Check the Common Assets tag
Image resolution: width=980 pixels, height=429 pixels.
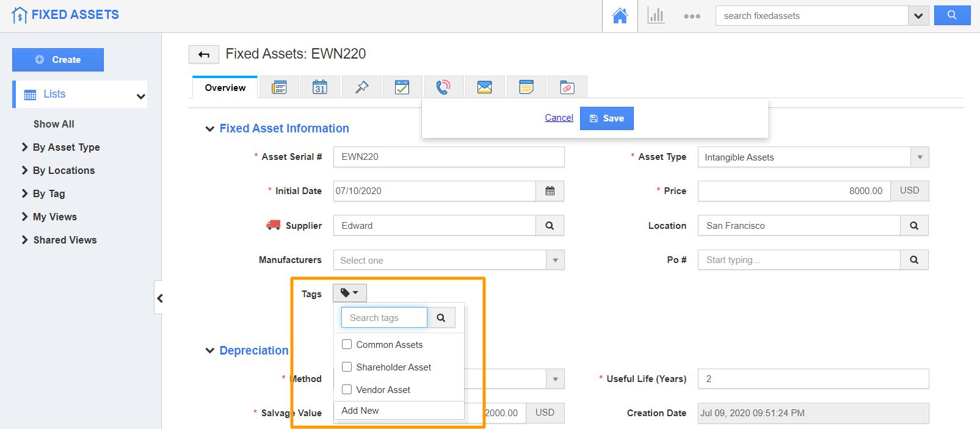pos(347,344)
